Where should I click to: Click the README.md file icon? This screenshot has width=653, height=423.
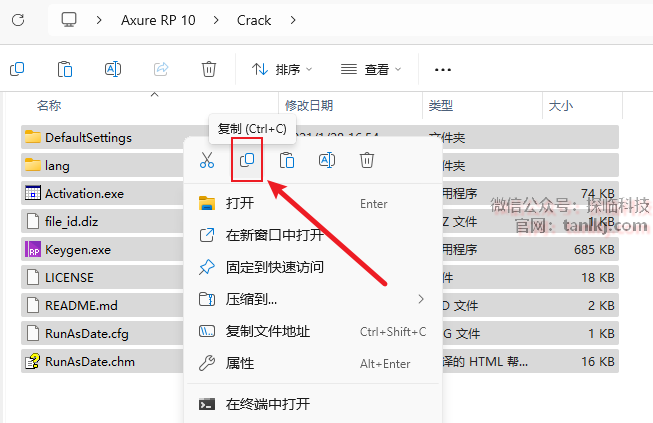point(33,305)
